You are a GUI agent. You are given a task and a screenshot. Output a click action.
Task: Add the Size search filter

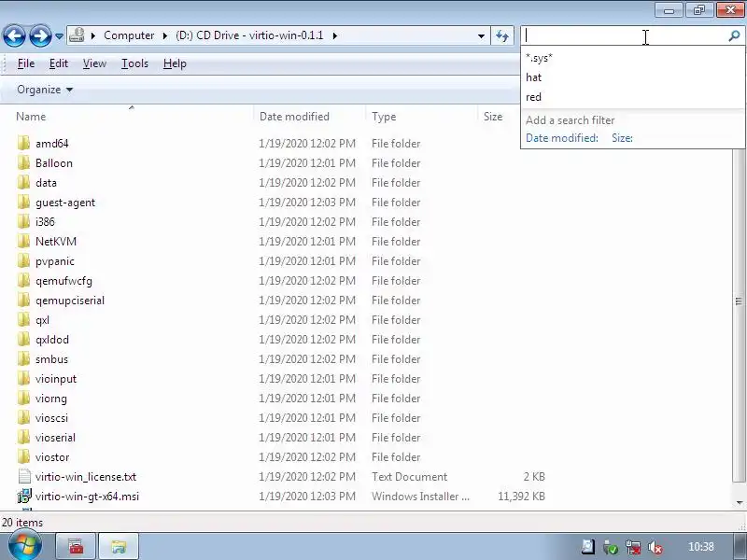622,138
